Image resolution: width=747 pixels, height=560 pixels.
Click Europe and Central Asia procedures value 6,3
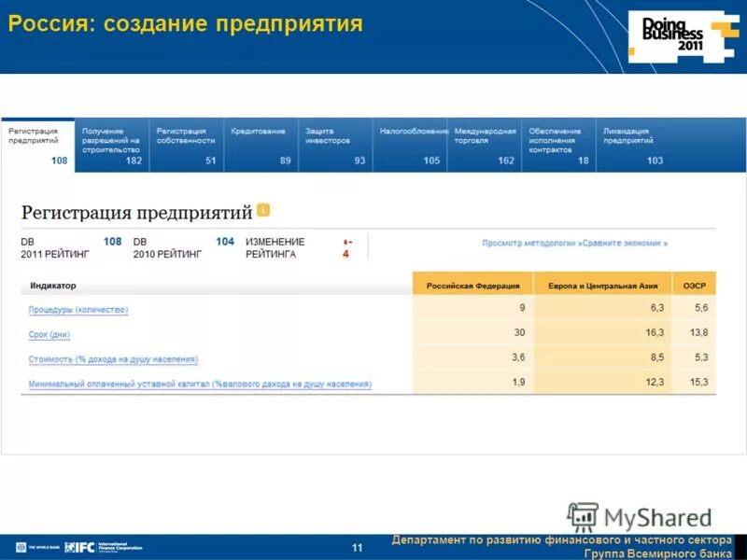click(x=657, y=308)
